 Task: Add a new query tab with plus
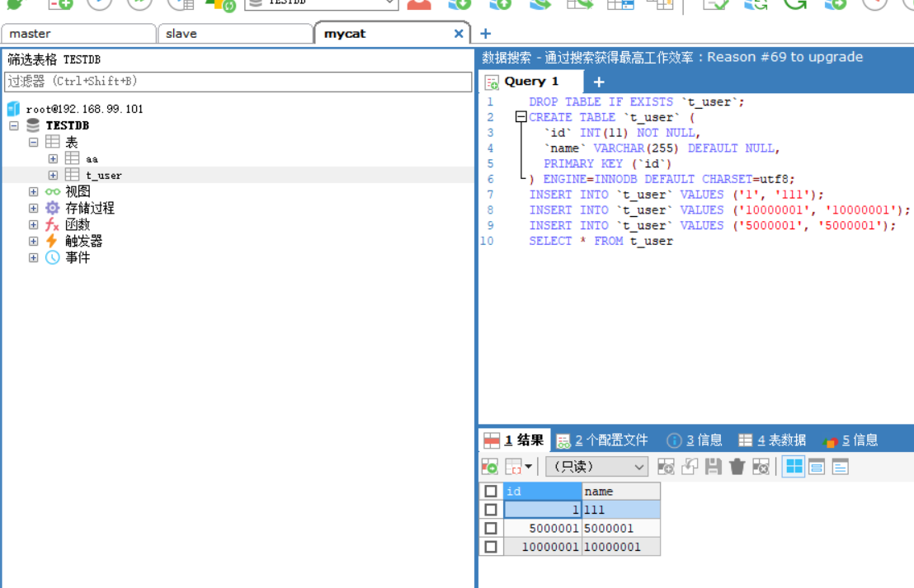tap(599, 82)
